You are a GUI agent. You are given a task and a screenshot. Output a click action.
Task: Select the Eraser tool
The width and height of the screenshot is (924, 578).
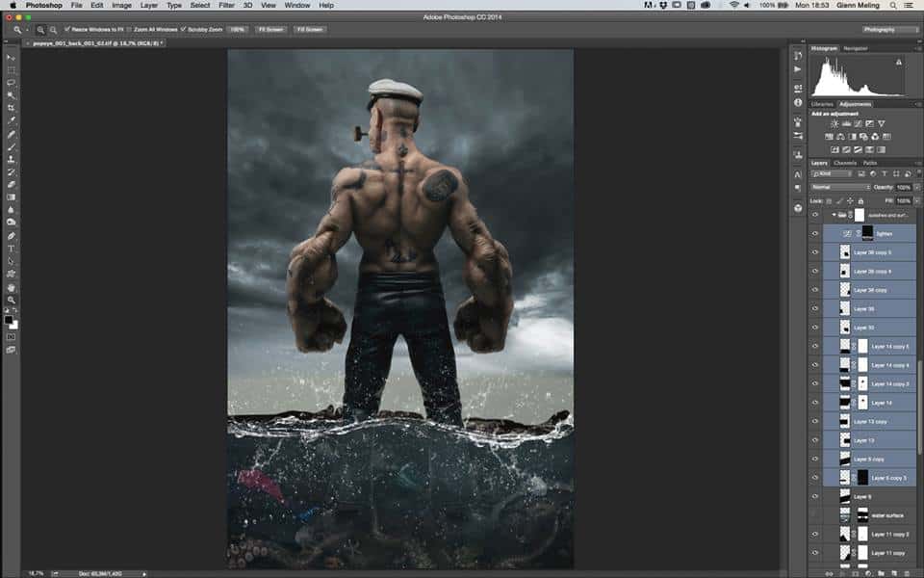click(11, 184)
